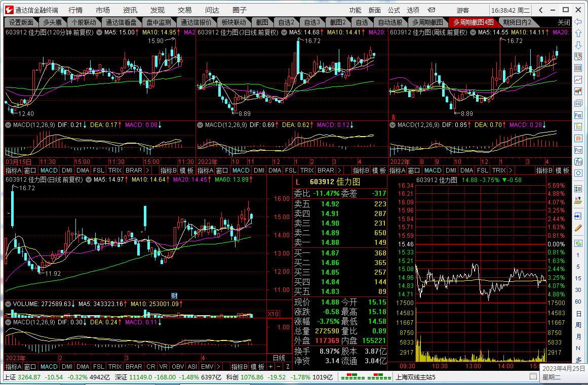Screen dimensions: 588x385
Task: Click the down arrow icon in right sidebar
Action: click(x=578, y=45)
